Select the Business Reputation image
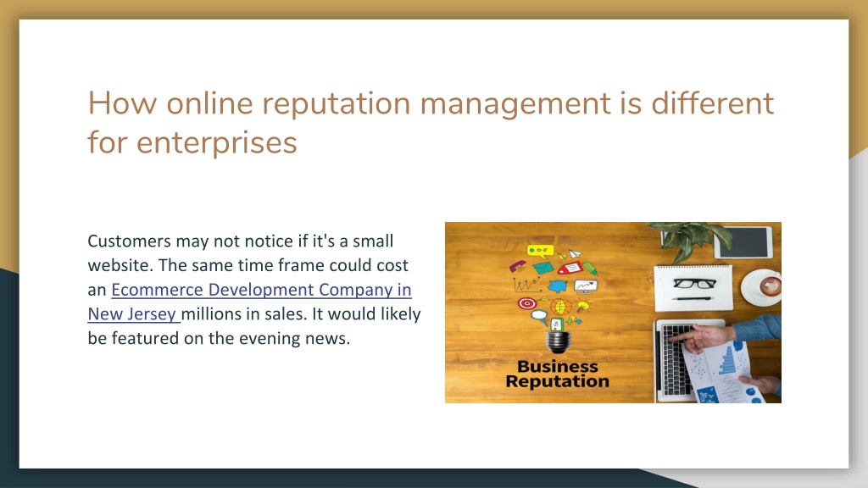Viewport: 868px width, 488px height. tap(613, 313)
